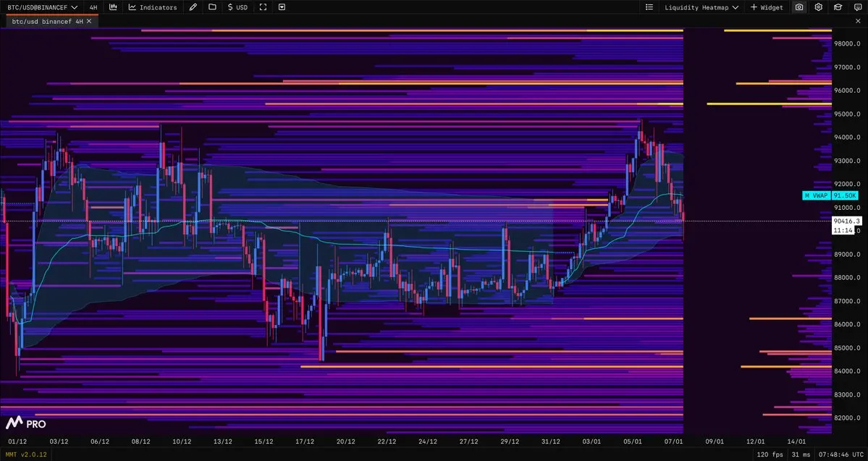Close the btc/usd binancef 4H tab
The height and width of the screenshot is (461, 868).
(x=89, y=21)
